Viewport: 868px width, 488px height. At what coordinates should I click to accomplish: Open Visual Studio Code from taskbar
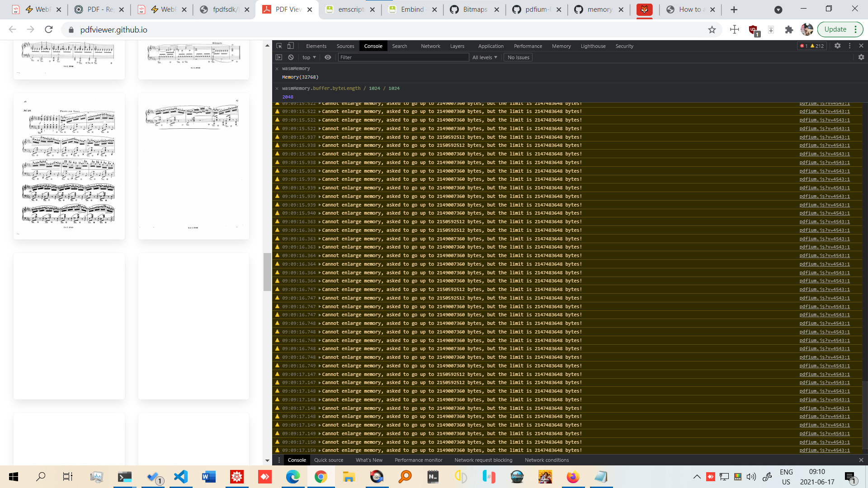pyautogui.click(x=181, y=477)
